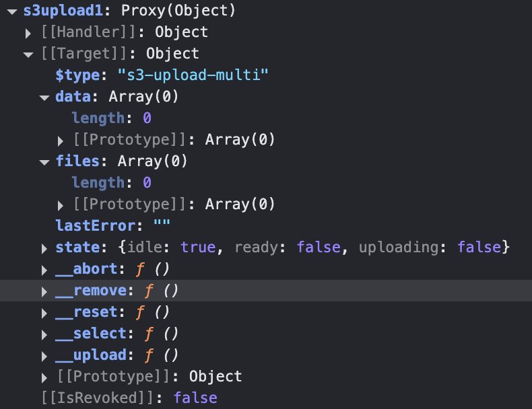532x409 pixels.
Task: Expand the __select function
Action: [44, 334]
